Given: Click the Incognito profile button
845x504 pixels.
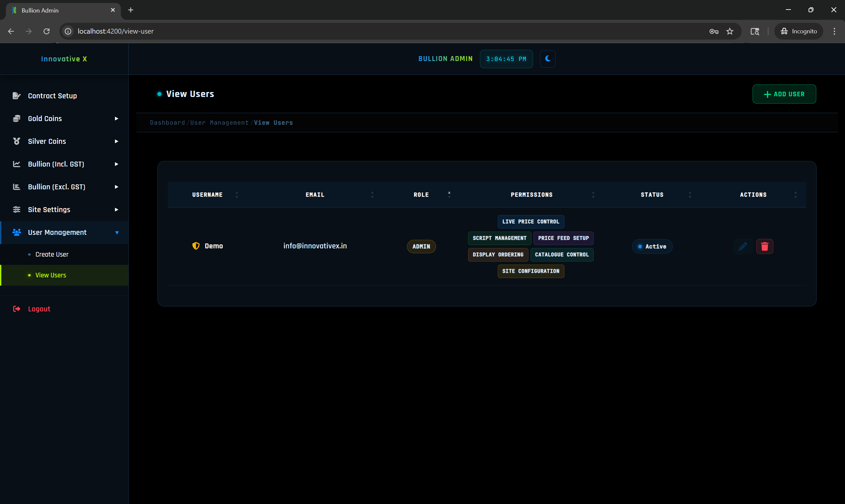Looking at the screenshot, I should (798, 31).
